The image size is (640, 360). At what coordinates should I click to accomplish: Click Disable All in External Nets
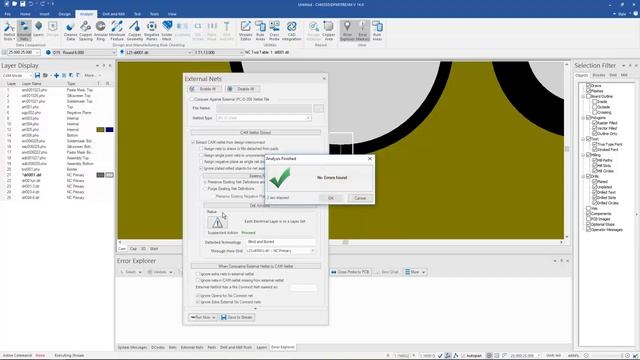tap(242, 89)
